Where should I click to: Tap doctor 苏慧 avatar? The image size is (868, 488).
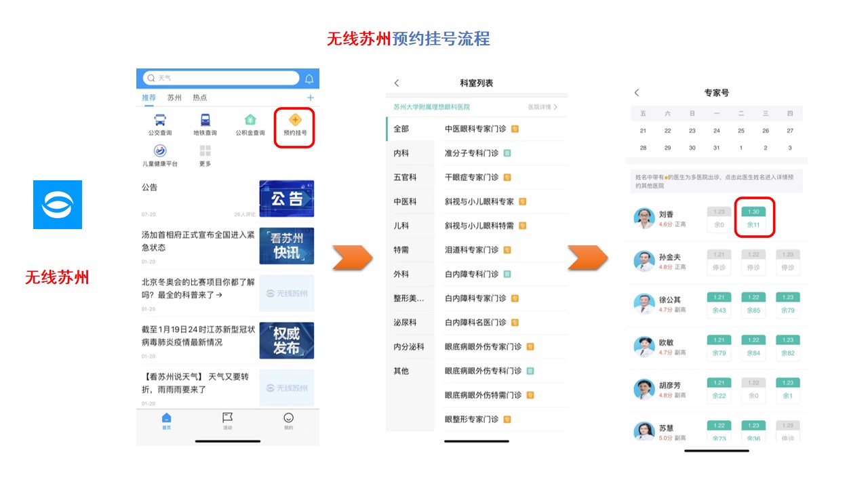coord(644,431)
